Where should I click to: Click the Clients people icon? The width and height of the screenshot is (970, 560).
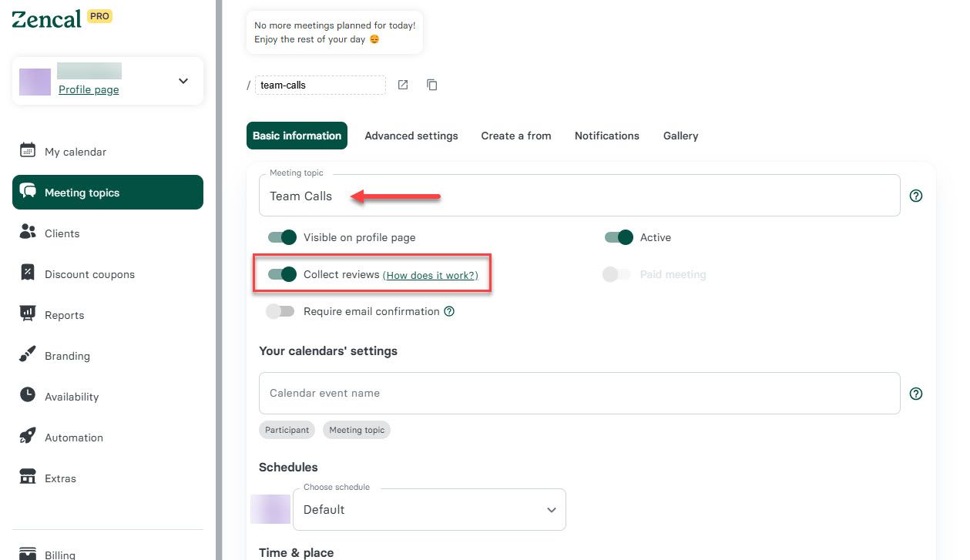point(28,233)
